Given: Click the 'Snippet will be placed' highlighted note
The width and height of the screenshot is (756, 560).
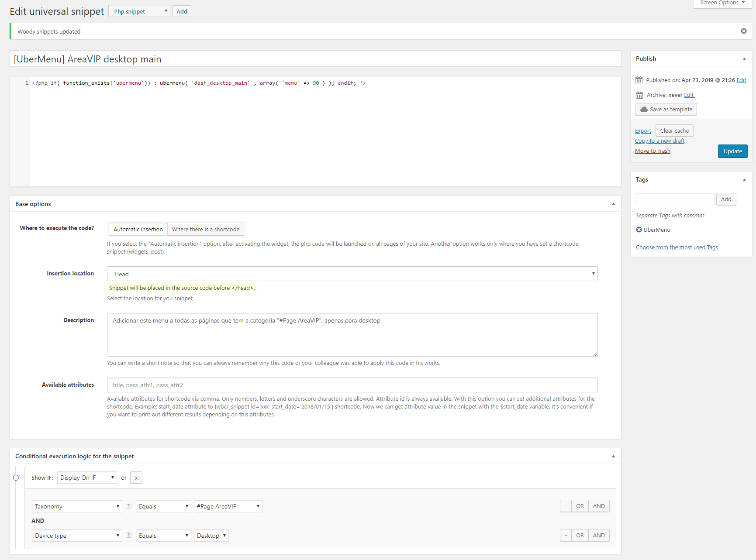Looking at the screenshot, I should (x=182, y=288).
